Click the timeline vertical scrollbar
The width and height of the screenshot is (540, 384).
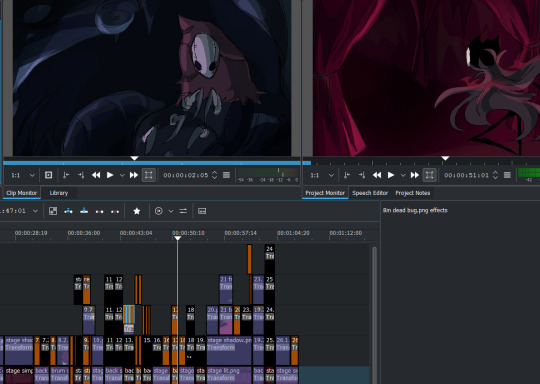point(374,315)
